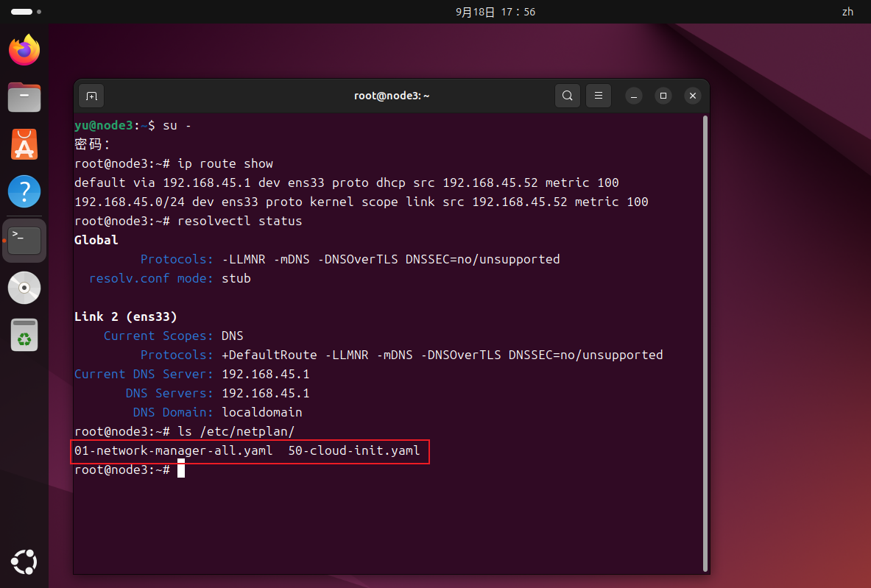
Task: Open terminal search with the magnifier icon
Action: pyautogui.click(x=567, y=96)
